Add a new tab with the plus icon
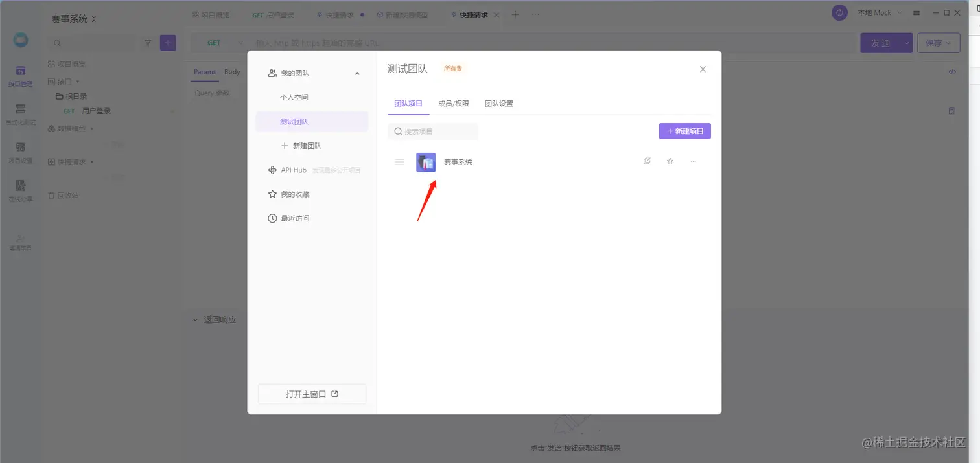Screen dimensions: 980x463 click(515, 14)
